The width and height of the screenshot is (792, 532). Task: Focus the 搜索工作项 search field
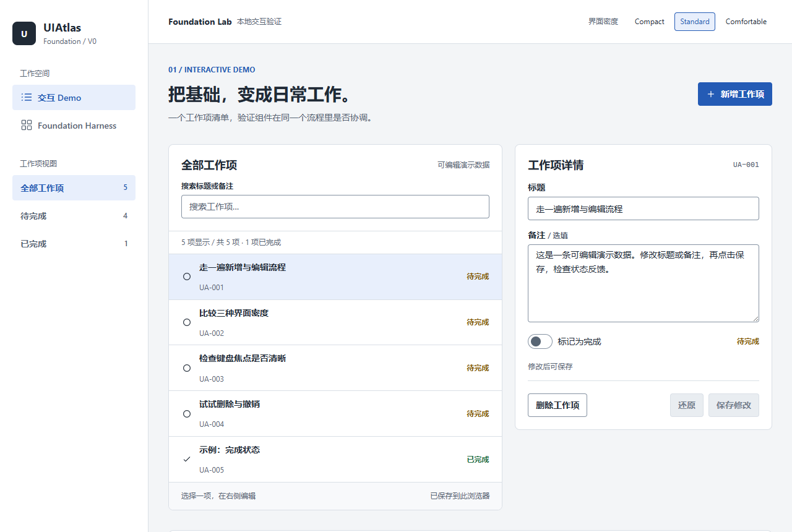click(335, 207)
